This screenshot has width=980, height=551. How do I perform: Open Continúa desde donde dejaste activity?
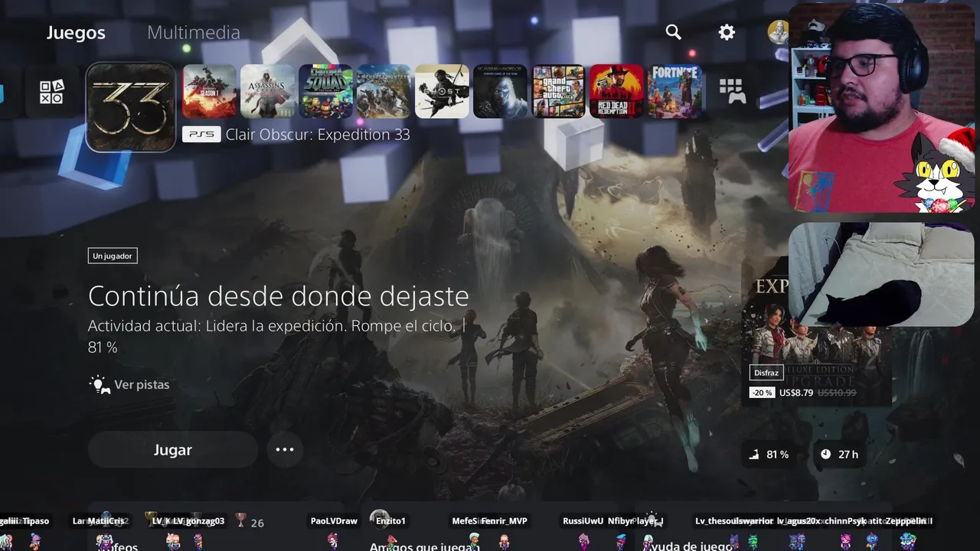279,295
